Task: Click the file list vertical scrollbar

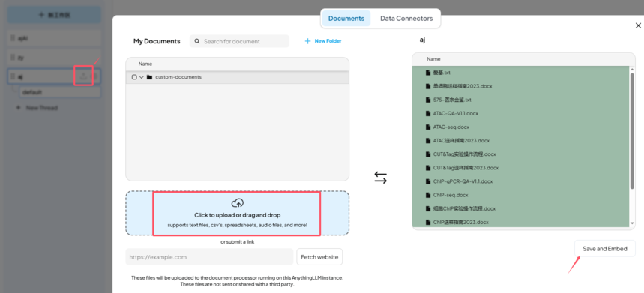Action: [x=632, y=128]
